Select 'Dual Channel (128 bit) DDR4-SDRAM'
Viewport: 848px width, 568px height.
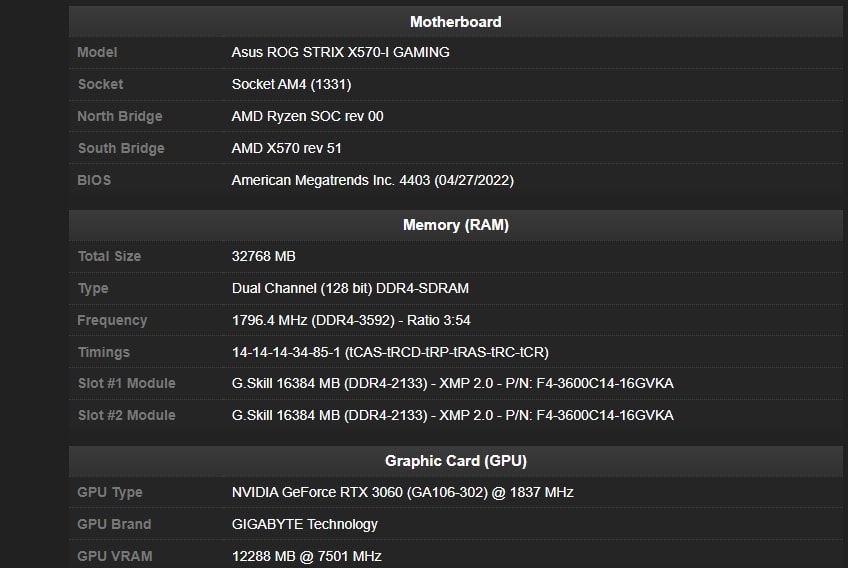click(350, 288)
